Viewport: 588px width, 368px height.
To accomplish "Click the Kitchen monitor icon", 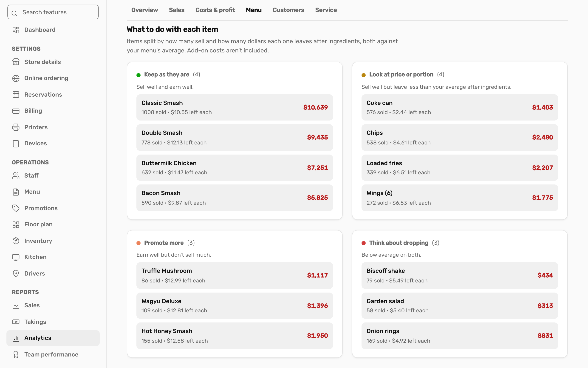I will click(x=16, y=257).
